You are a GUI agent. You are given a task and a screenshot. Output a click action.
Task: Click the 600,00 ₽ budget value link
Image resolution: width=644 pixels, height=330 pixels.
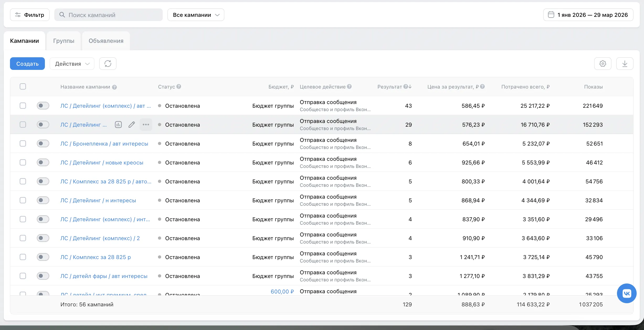coord(282,291)
